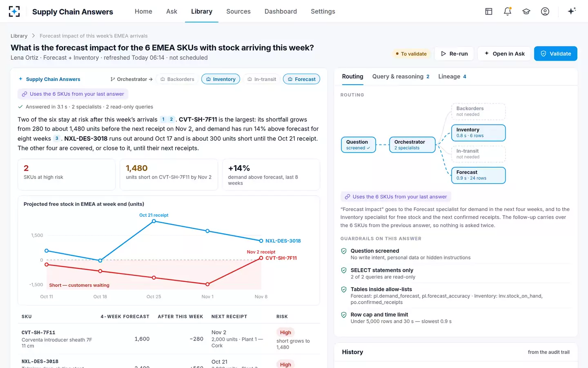Click the shield icon beside Question screened
The width and height of the screenshot is (588, 368).
coord(344,251)
